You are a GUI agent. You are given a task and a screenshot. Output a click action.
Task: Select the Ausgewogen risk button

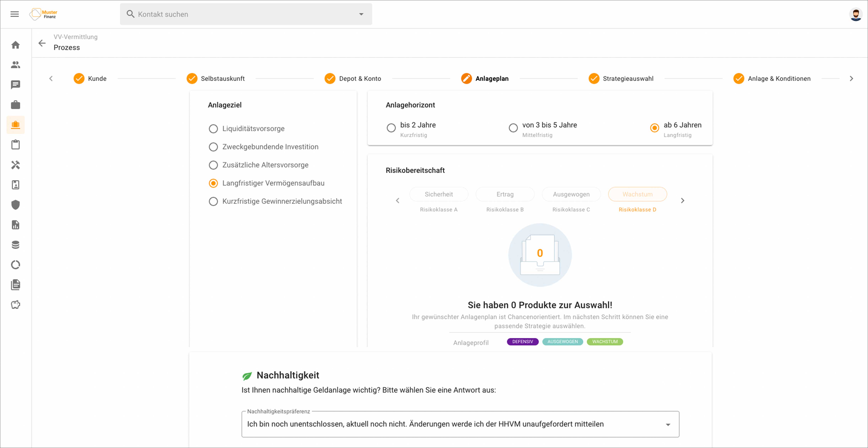571,195
